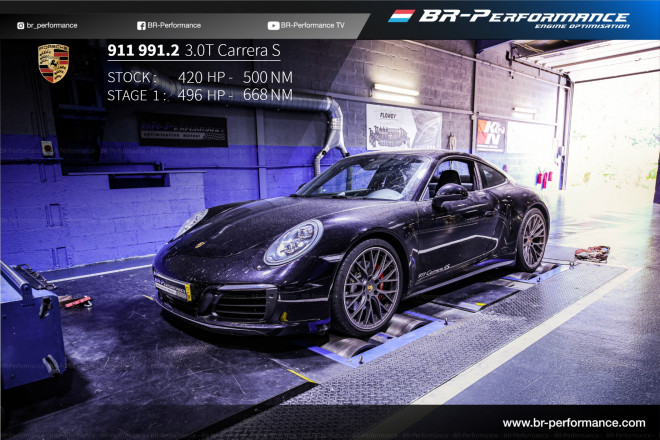Click the STOCK 420 HP power line
The height and width of the screenshot is (440, 660).
click(199, 77)
